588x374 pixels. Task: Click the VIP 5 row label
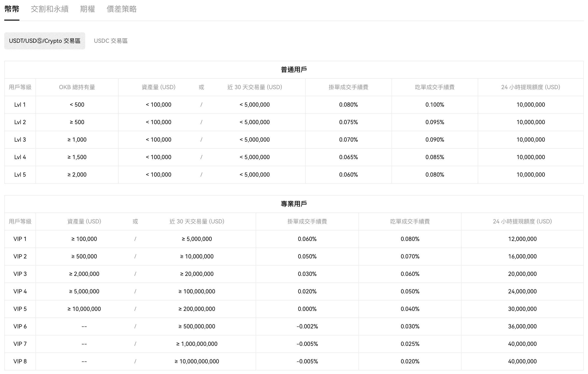(20, 309)
